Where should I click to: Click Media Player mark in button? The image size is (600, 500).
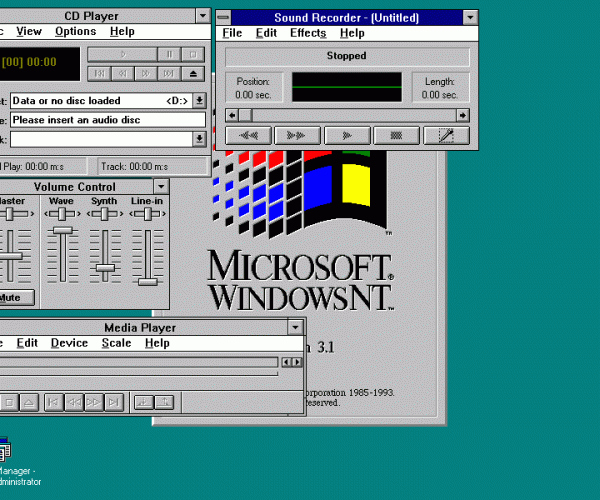[144, 402]
